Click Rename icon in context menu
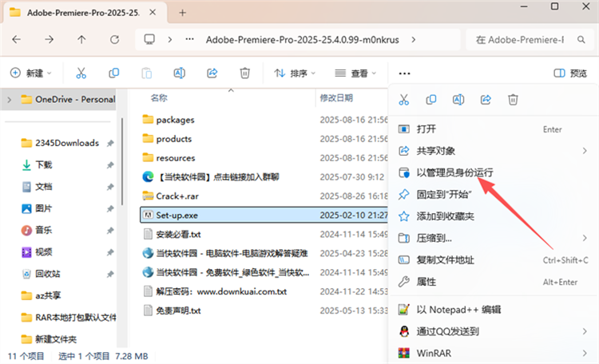The height and width of the screenshot is (364, 599). coord(458,100)
